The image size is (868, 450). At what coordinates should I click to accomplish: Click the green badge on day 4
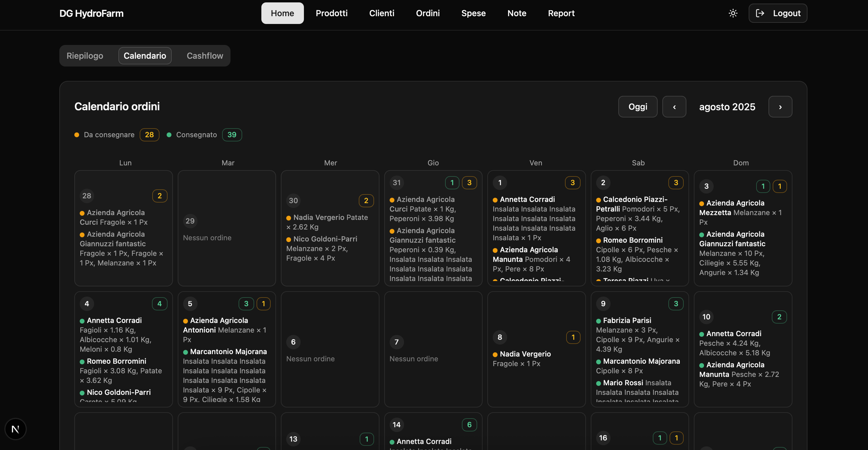tap(159, 303)
